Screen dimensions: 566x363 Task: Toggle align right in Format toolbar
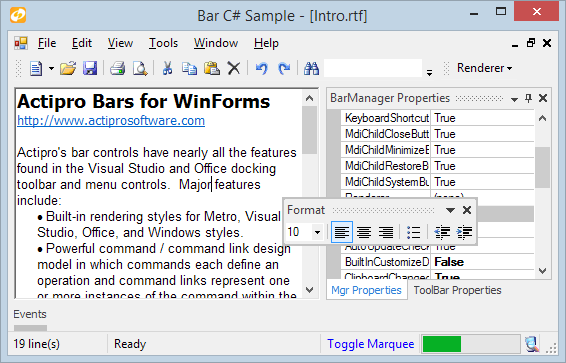click(x=386, y=232)
